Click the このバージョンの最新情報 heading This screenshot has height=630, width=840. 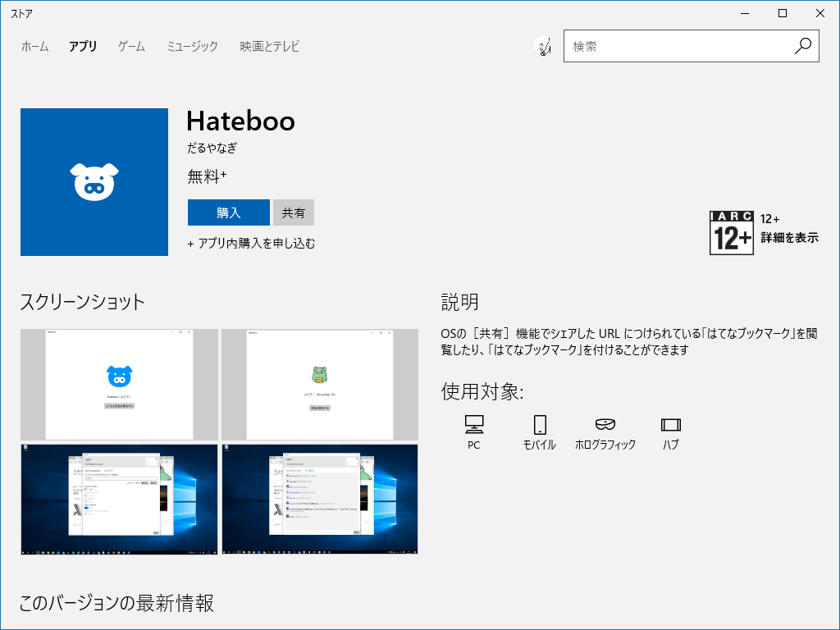pos(116,603)
